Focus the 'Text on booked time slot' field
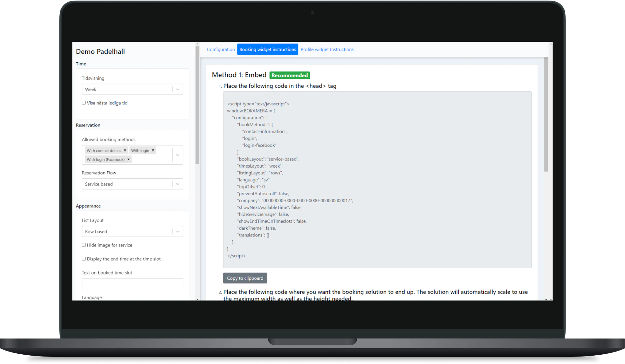The width and height of the screenshot is (625, 364). coord(132,284)
